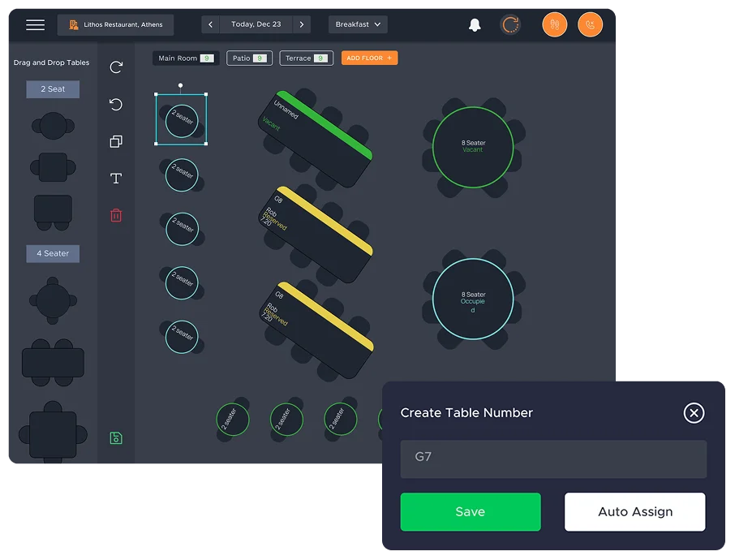Click the circular refresh icon in header
735x560 pixels.
[510, 24]
